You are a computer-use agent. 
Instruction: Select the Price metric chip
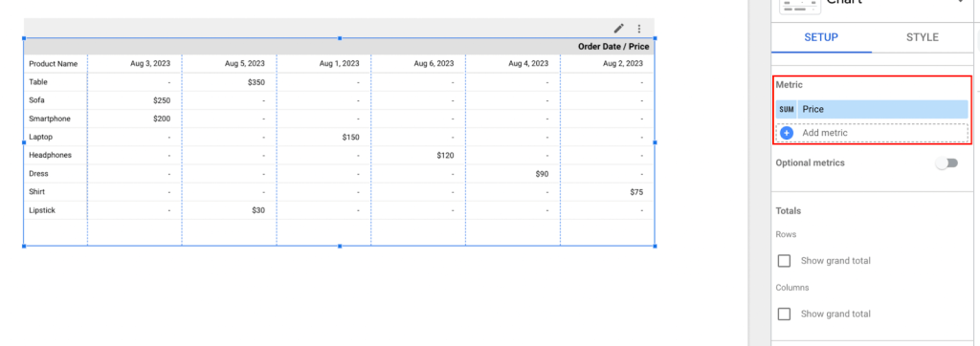[873, 109]
